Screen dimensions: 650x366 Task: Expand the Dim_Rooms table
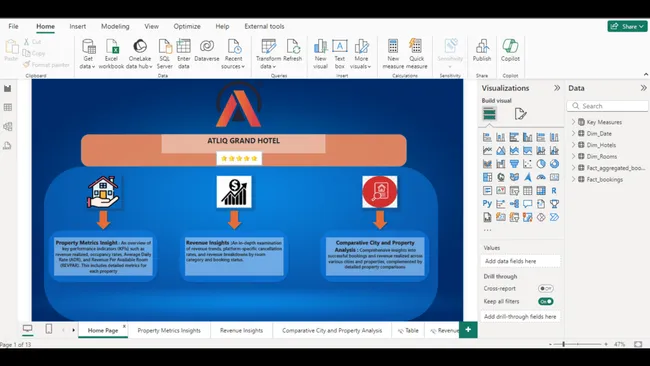[x=574, y=156]
